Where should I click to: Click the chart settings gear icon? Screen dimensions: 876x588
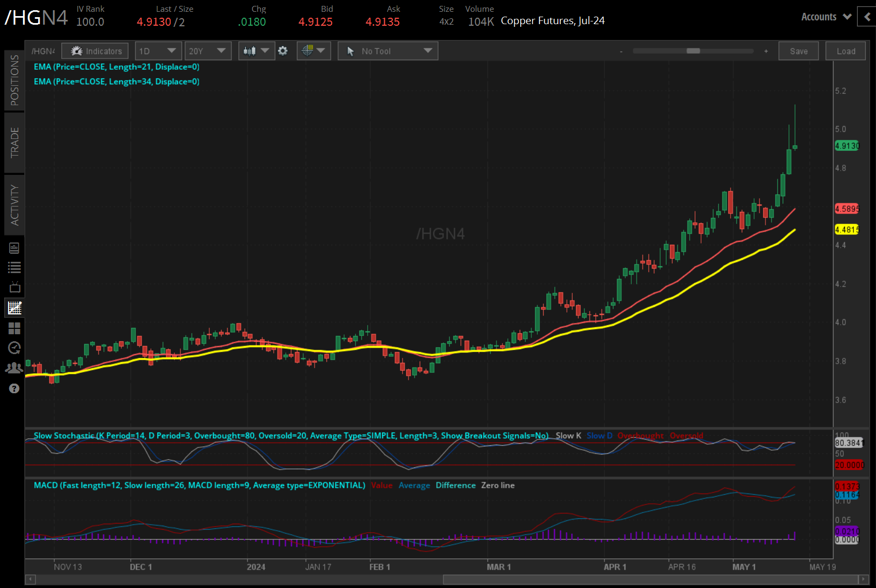283,51
